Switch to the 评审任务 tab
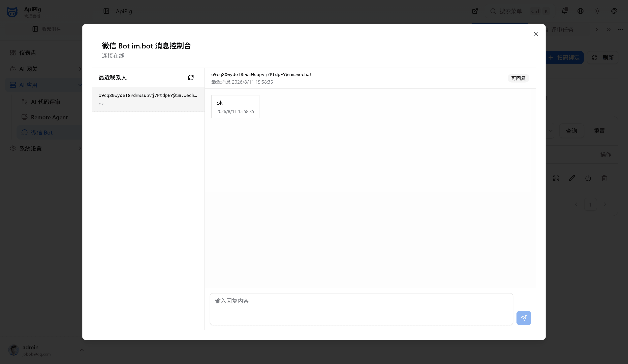The height and width of the screenshot is (364, 628). (562, 30)
